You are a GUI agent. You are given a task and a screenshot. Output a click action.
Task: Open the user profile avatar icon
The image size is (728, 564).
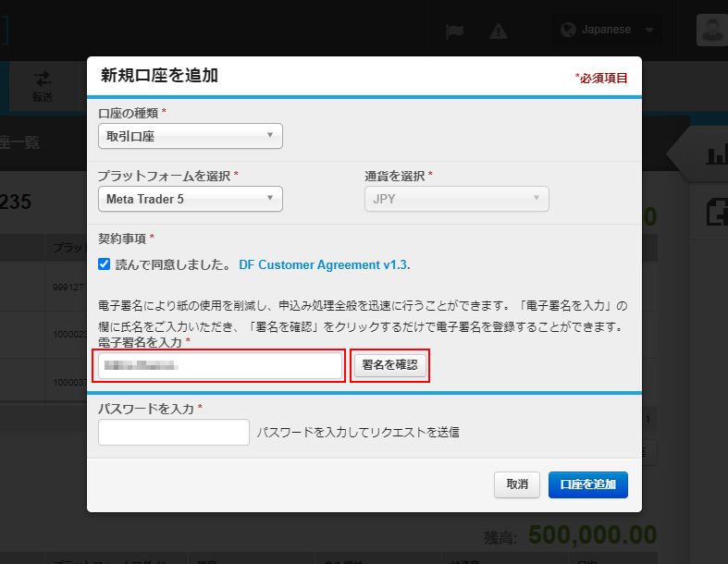pos(711,30)
